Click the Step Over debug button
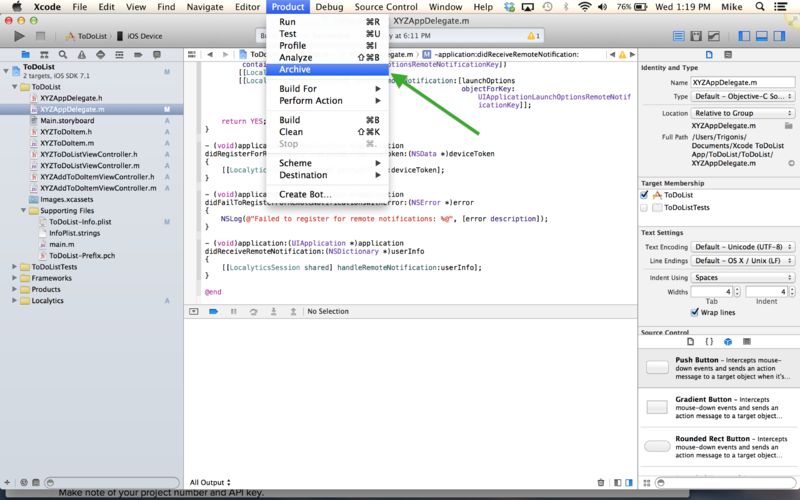This screenshot has width=800, height=500. coord(253,311)
